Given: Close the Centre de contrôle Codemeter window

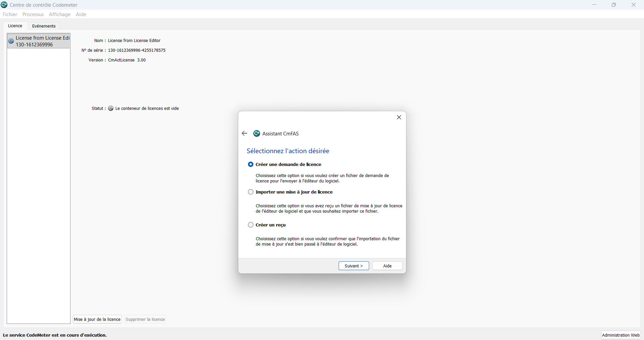Looking at the screenshot, I should click(634, 5).
